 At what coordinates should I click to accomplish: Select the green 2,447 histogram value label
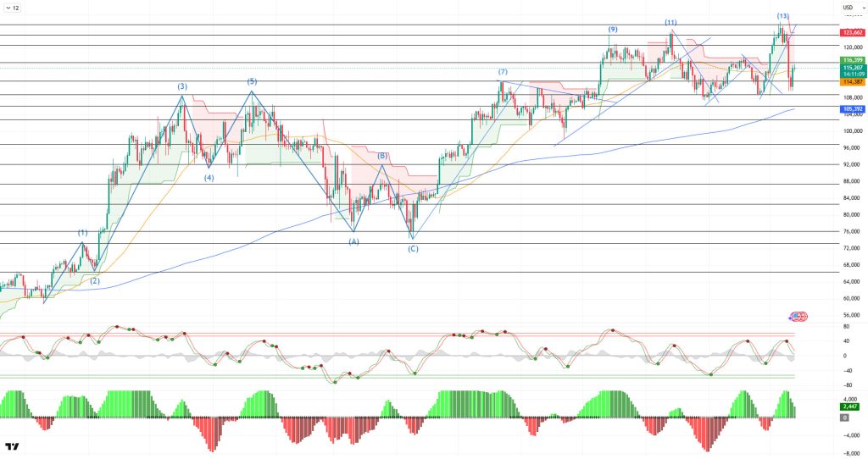click(851, 407)
